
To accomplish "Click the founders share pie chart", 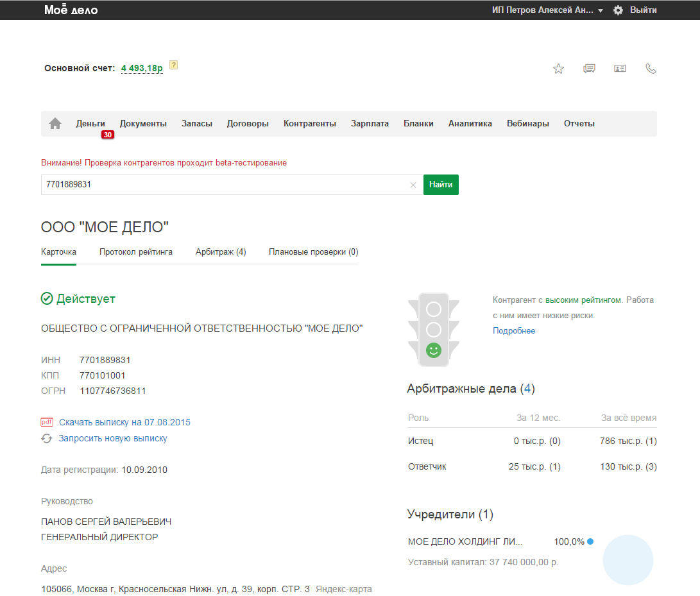I will pos(627,560).
